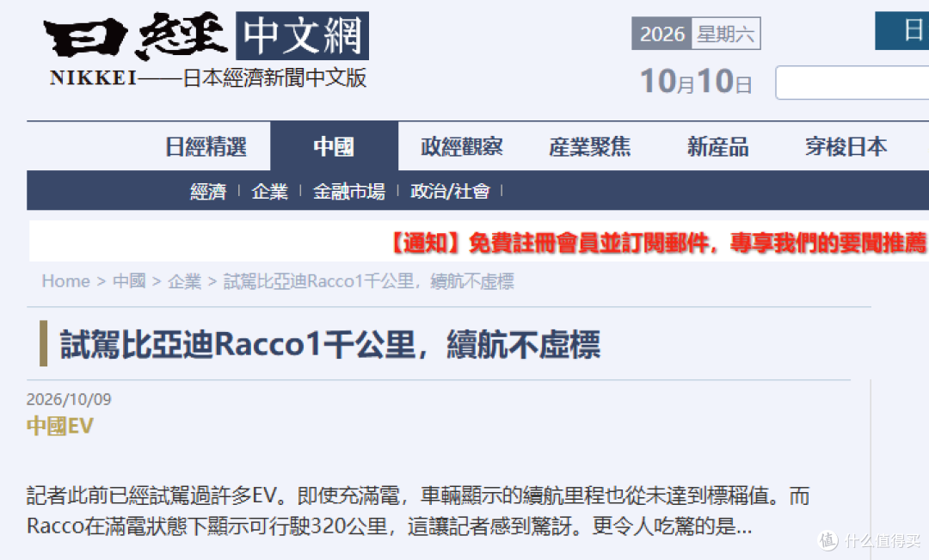929x560 pixels.
Task: Click the 企業 breadcrumb link
Action: 185,281
